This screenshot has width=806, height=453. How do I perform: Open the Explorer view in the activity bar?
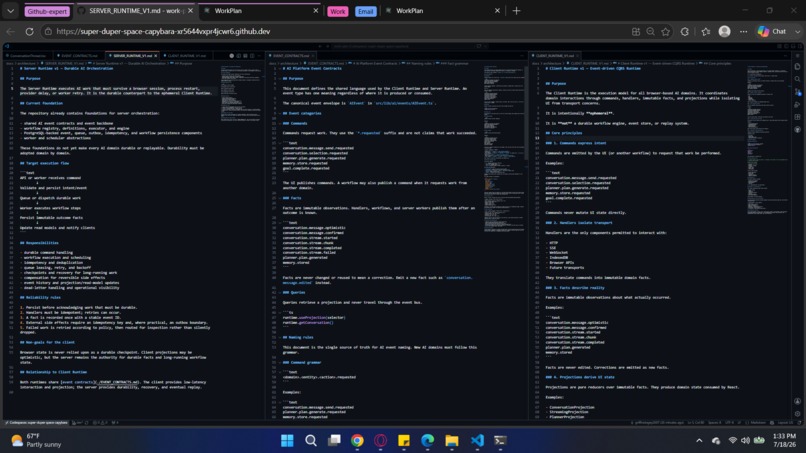click(797, 66)
